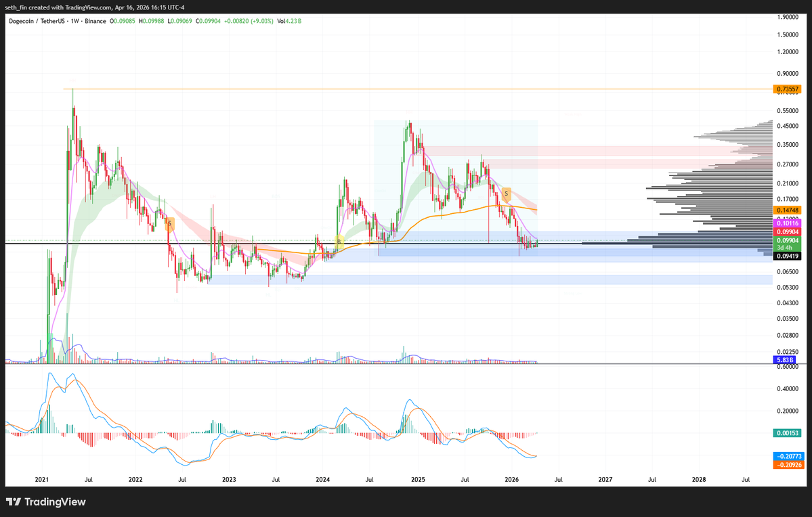The image size is (812, 517).
Task: Click the 0.90000 price scale value
Action: (787, 74)
